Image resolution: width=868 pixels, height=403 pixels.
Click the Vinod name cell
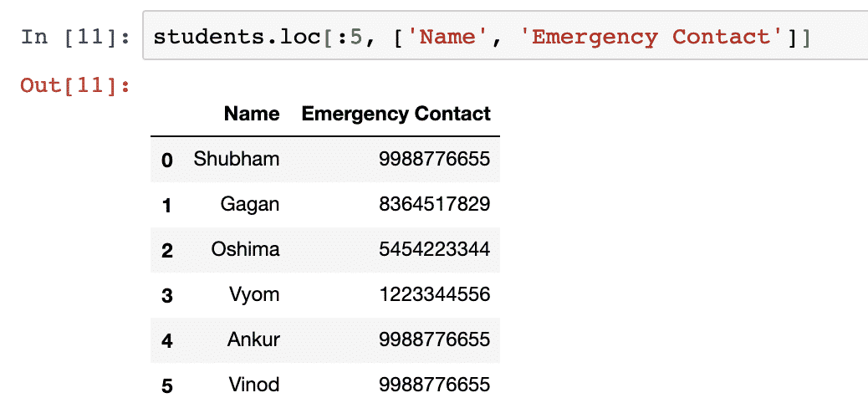[x=254, y=384]
